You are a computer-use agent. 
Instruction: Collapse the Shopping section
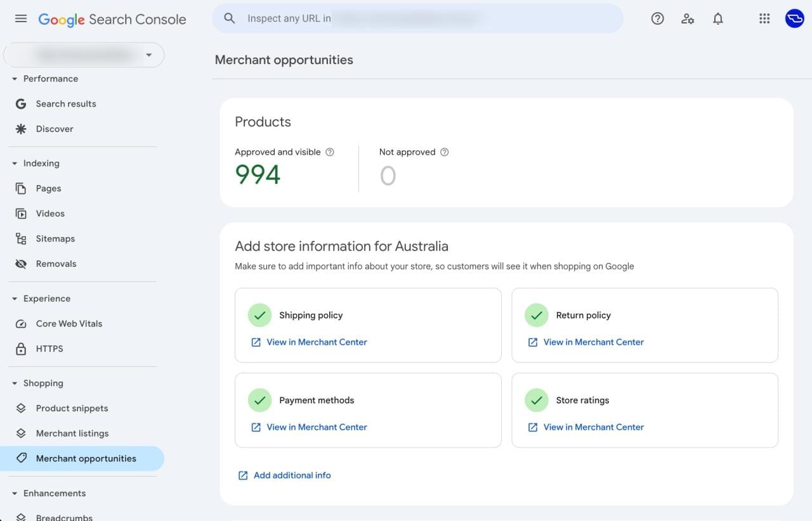pos(15,383)
